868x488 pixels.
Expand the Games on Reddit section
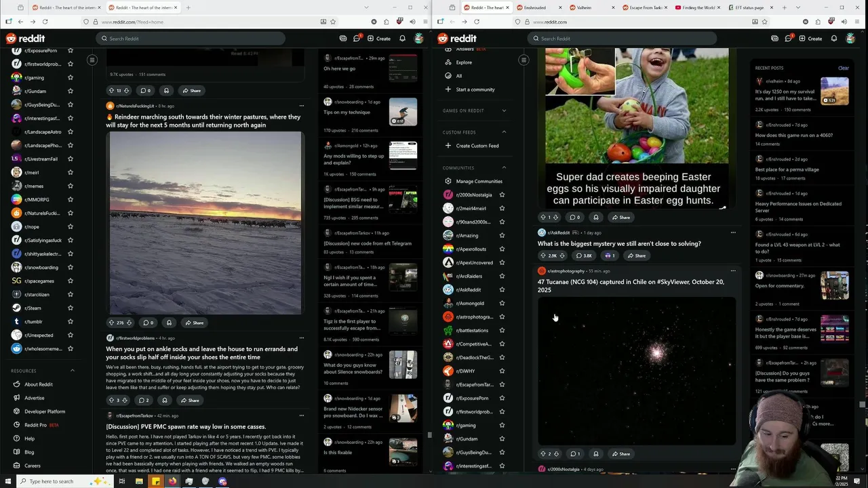tap(504, 110)
